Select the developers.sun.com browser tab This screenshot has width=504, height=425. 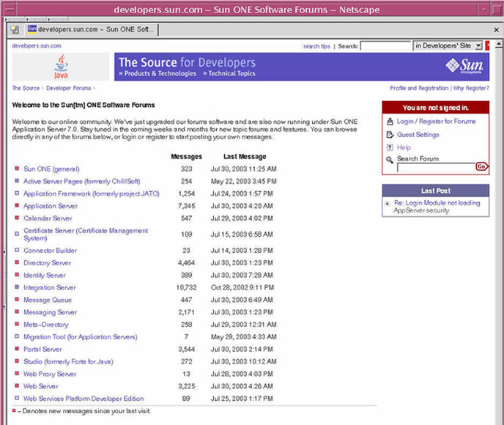[x=91, y=29]
